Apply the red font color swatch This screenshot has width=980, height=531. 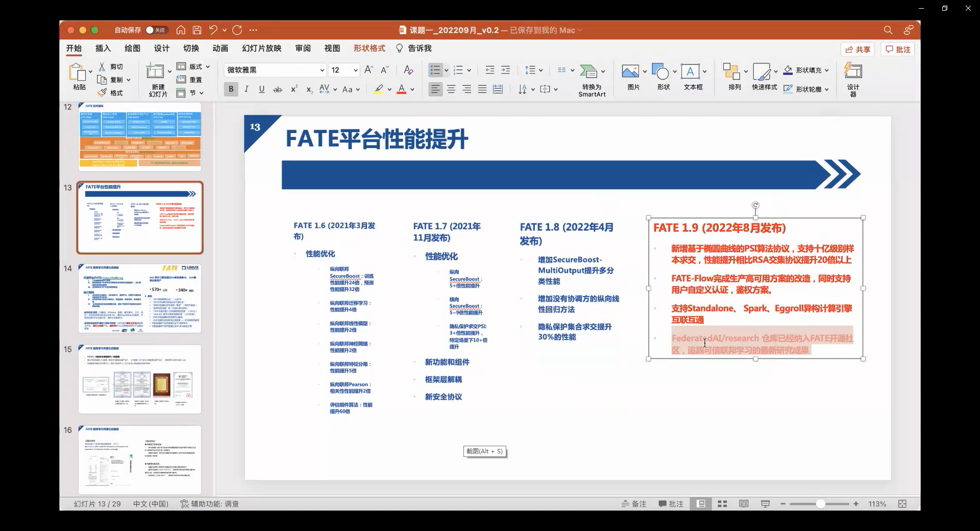(x=402, y=89)
